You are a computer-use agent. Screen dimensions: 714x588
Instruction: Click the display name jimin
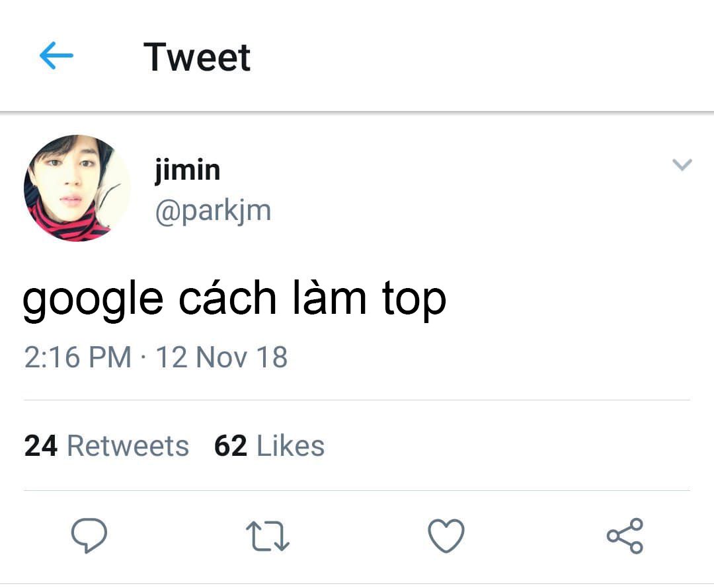click(187, 170)
